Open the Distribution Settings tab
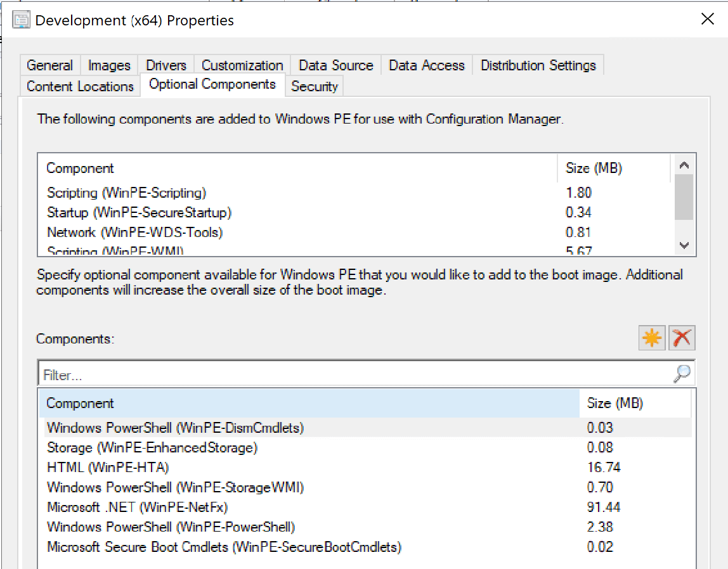This screenshot has width=728, height=569. pos(538,65)
